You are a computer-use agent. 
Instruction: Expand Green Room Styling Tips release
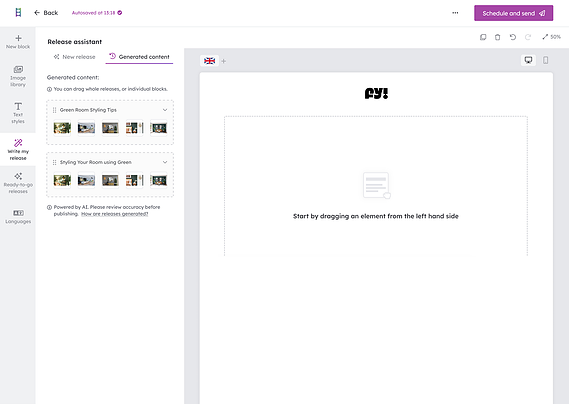click(x=165, y=110)
